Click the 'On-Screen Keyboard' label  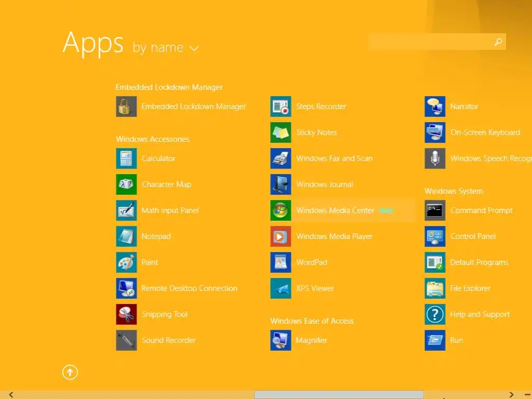point(485,132)
